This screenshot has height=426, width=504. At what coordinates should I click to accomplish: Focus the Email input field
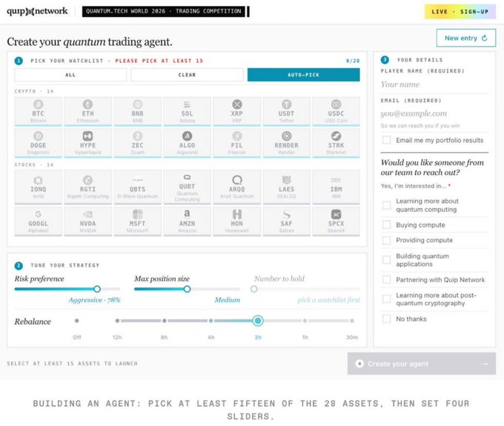(434, 113)
